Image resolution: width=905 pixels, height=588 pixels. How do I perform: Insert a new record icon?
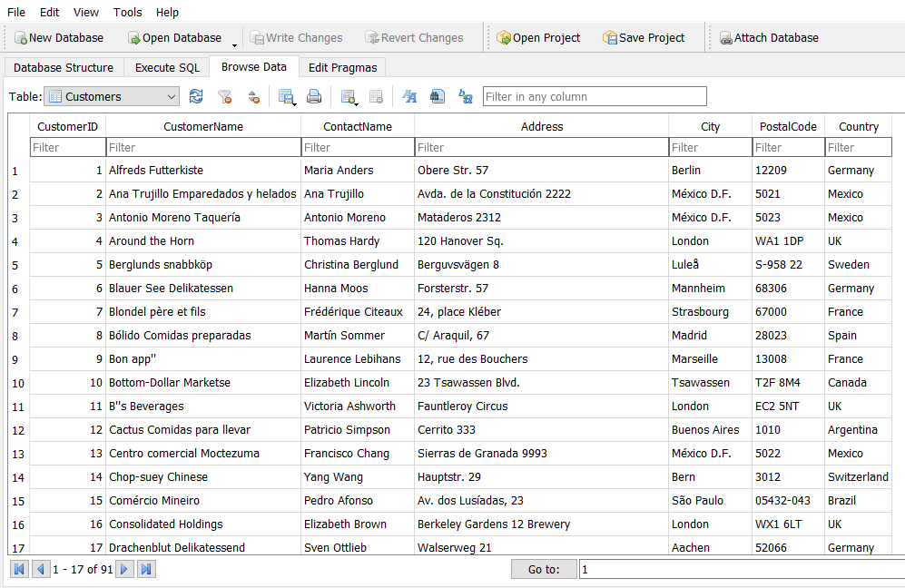[x=349, y=97]
